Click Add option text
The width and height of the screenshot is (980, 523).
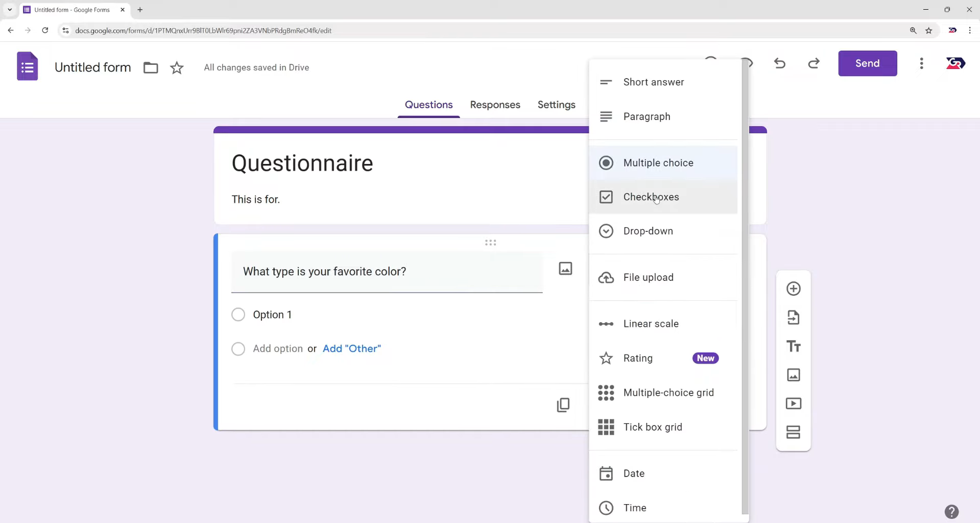click(278, 349)
